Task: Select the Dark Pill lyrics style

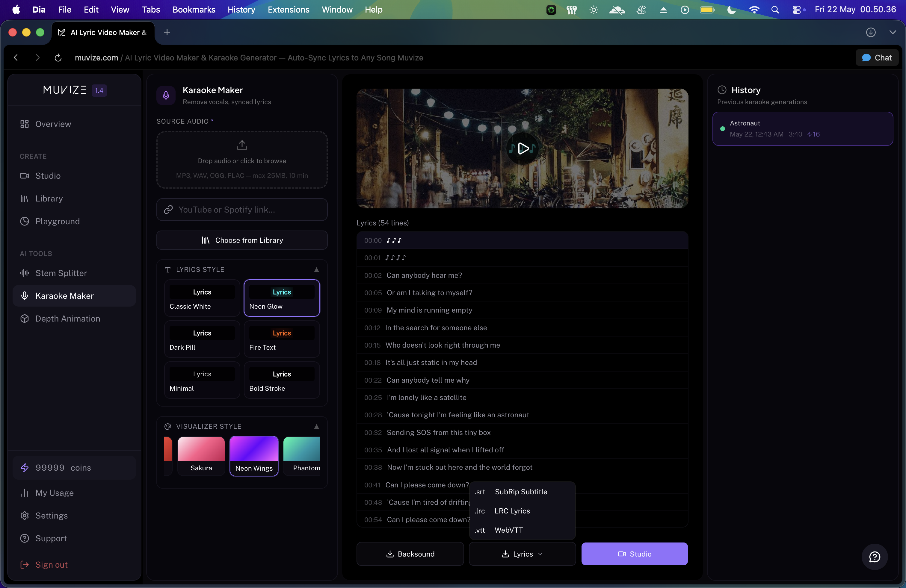Action: pos(202,339)
